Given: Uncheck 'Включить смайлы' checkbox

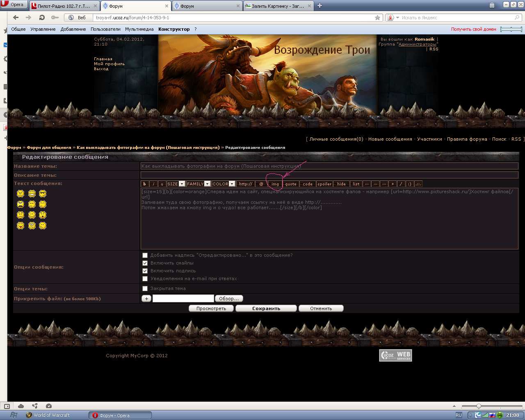Looking at the screenshot, I should [x=145, y=263].
